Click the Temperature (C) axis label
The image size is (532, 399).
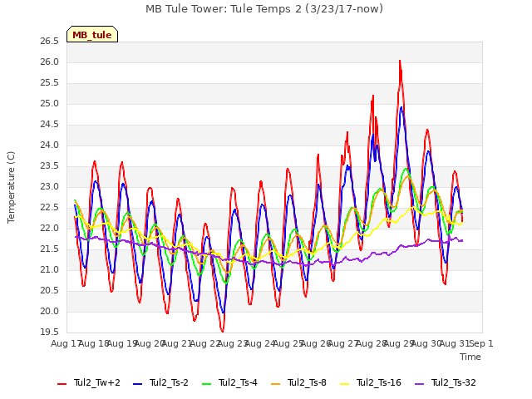click(11, 187)
